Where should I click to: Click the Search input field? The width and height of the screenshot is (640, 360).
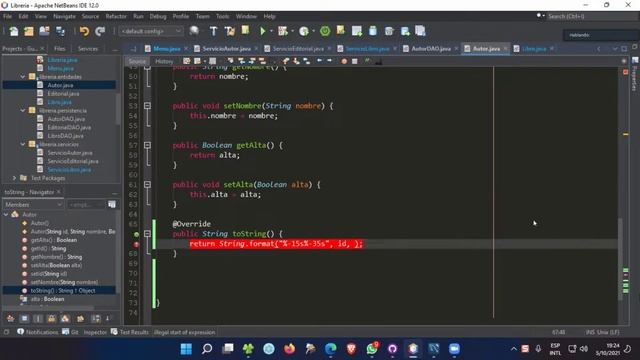[x=592, y=16]
